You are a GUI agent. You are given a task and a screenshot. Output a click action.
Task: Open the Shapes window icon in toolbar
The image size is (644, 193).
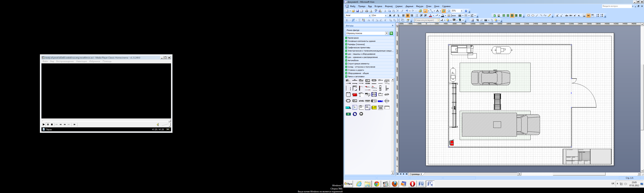click(x=420, y=11)
